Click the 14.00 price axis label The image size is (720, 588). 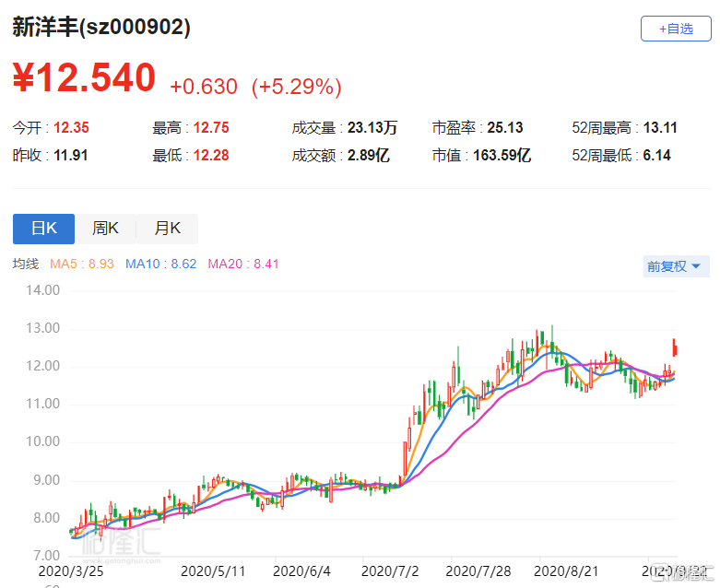coord(42,290)
